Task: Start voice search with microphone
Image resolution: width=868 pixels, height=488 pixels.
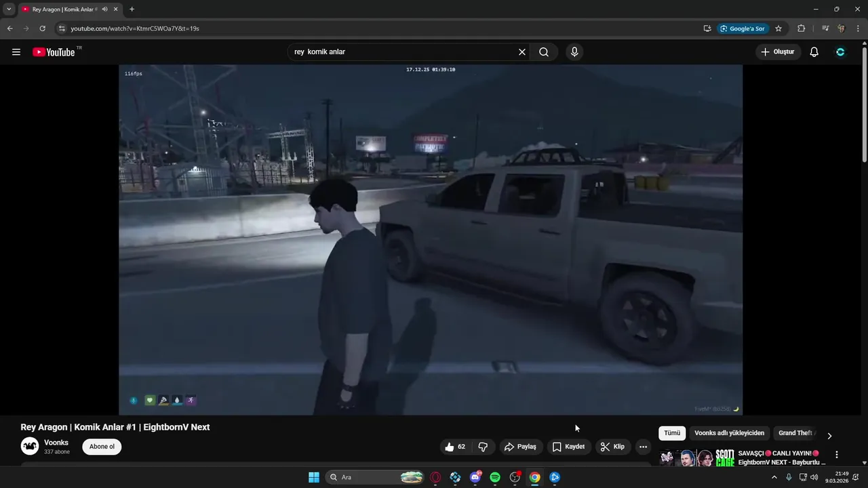Action: coord(574,52)
